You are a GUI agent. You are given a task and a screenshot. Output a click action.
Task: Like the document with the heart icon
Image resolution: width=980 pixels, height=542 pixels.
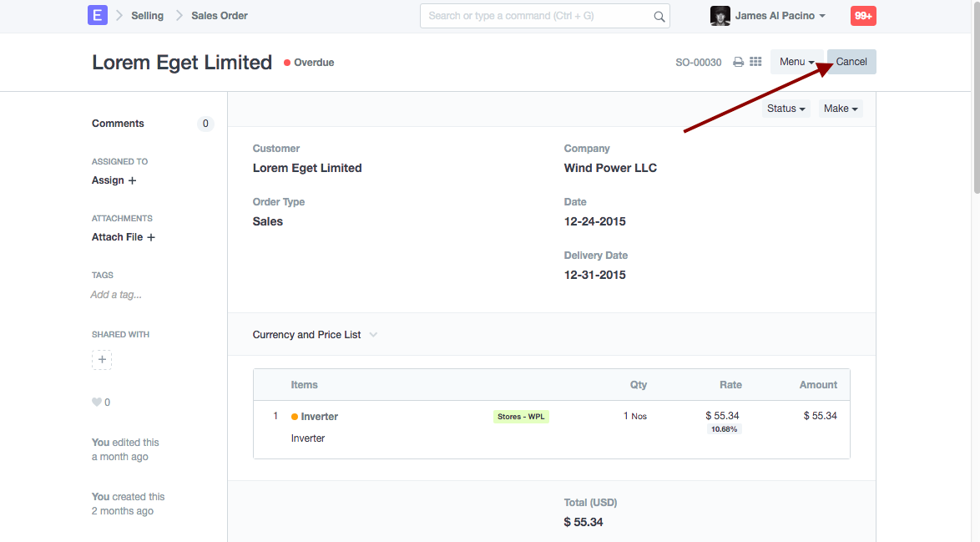[97, 403]
